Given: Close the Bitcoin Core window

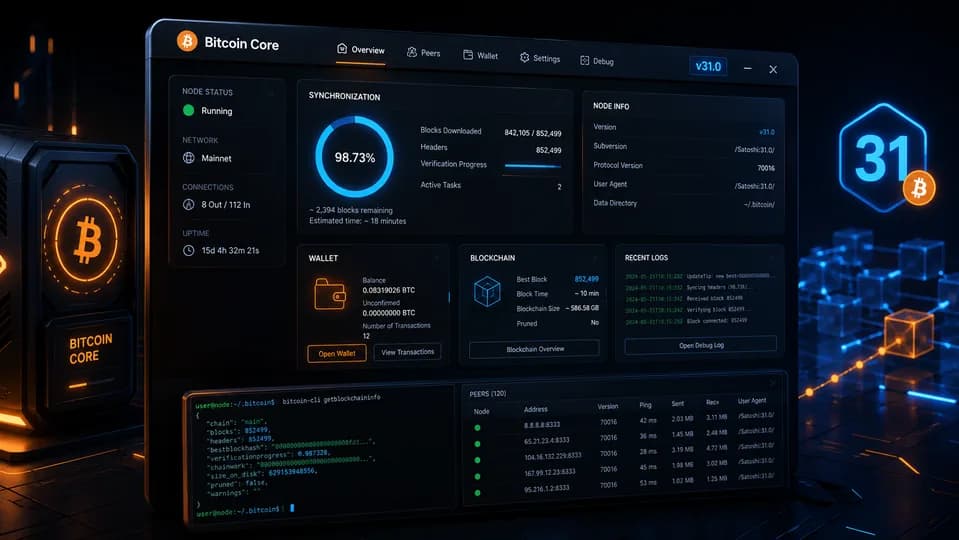Looking at the screenshot, I should (773, 69).
